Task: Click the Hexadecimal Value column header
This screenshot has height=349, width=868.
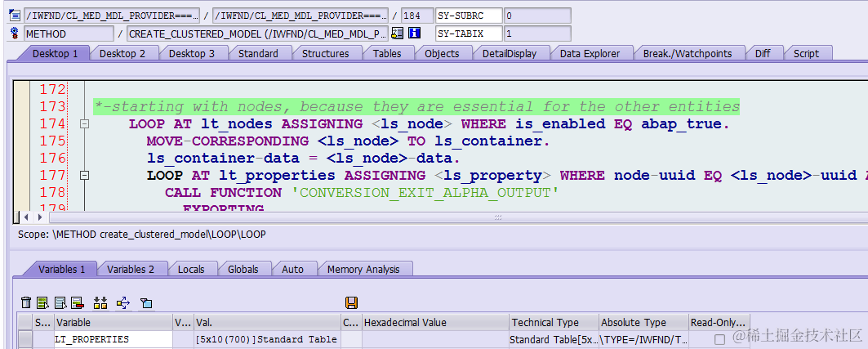Action: click(435, 322)
